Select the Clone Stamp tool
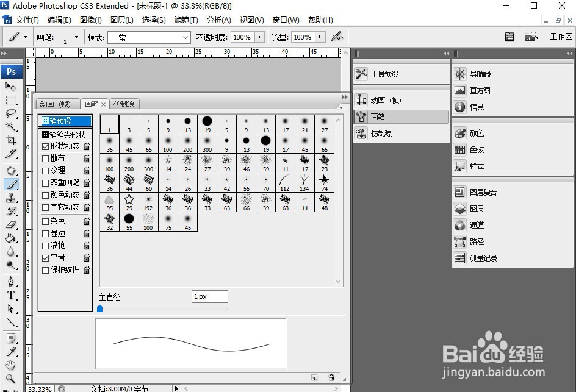 coord(10,198)
